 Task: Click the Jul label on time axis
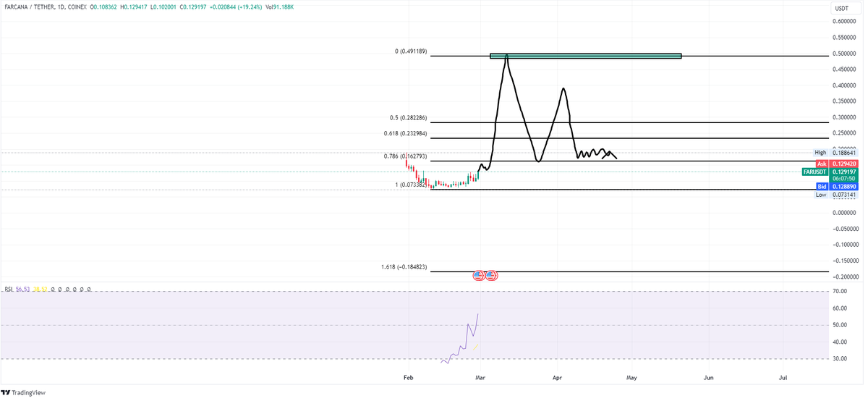(783, 378)
